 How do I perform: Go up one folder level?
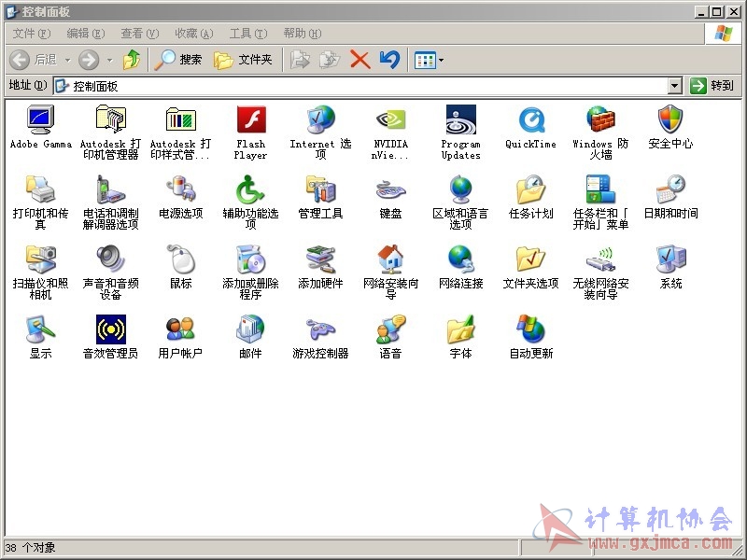point(132,60)
